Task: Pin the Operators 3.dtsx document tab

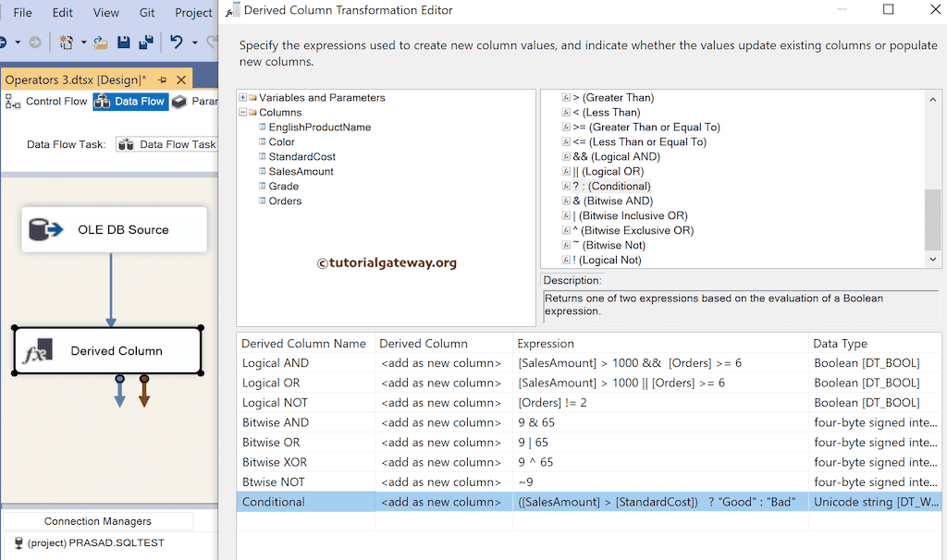Action: (161, 79)
